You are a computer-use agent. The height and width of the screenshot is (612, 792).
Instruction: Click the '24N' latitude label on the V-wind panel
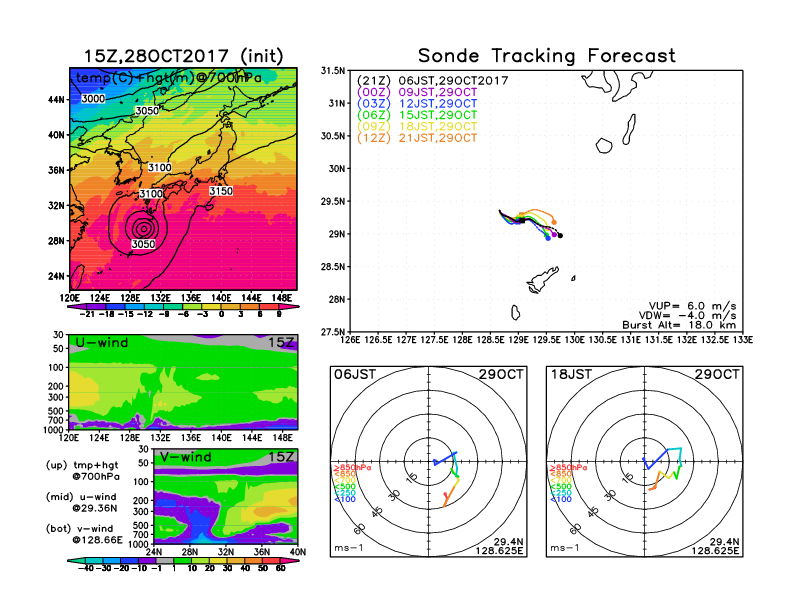(x=154, y=552)
